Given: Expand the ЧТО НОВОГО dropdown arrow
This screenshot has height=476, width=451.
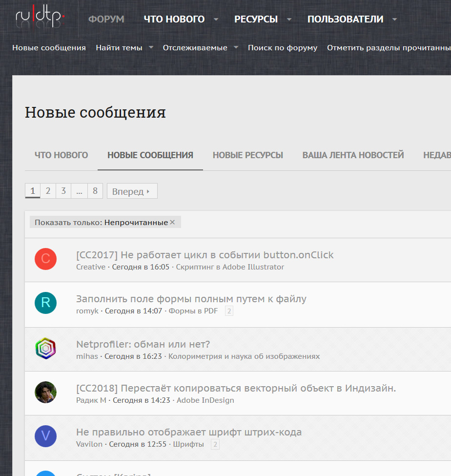Looking at the screenshot, I should 216,19.
